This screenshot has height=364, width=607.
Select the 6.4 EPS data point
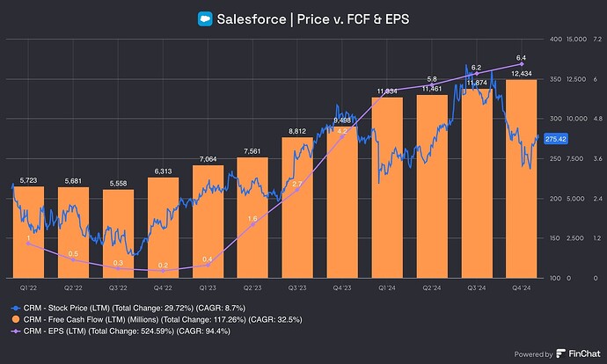click(x=522, y=64)
